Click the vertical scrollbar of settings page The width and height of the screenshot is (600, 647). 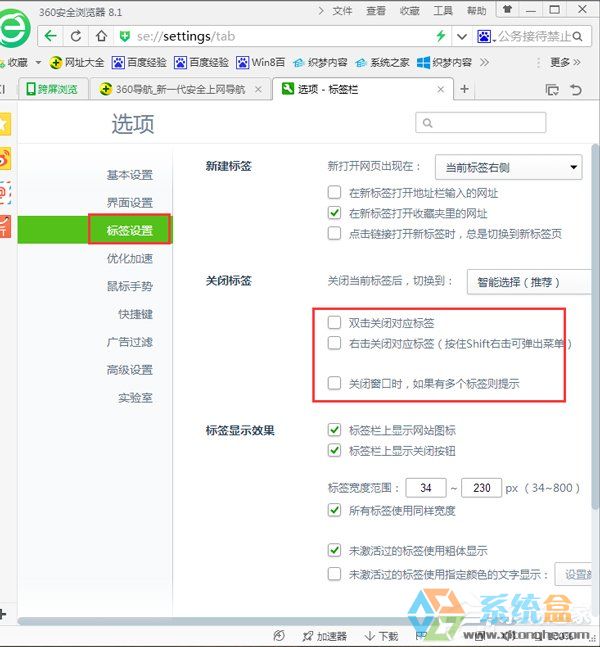coord(595,326)
